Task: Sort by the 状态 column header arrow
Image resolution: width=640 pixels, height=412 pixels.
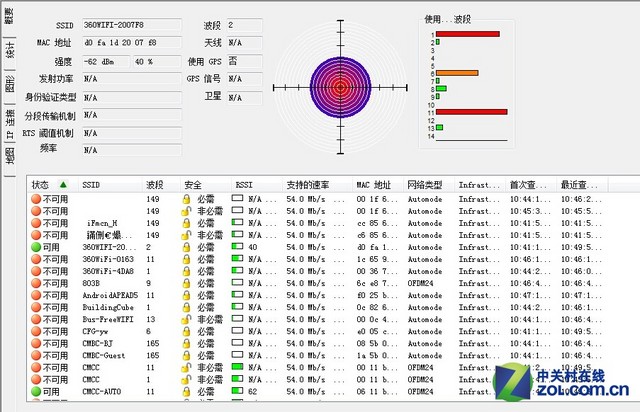Action: pyautogui.click(x=63, y=185)
